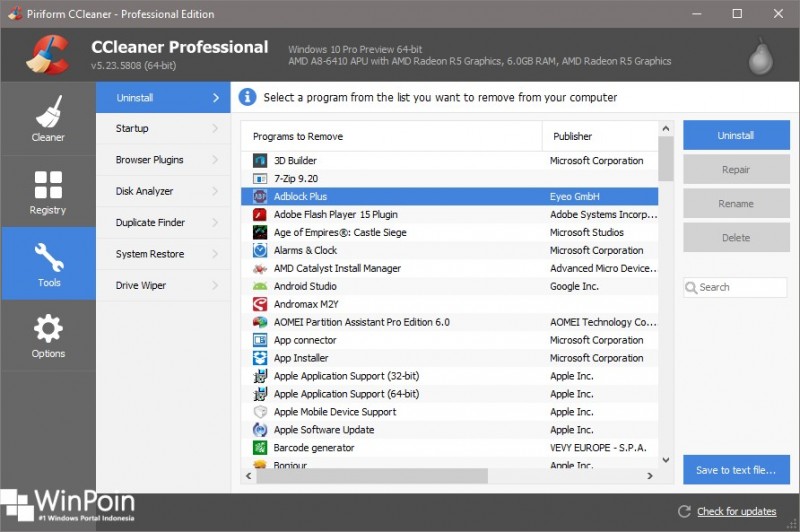This screenshot has height=532, width=800.
Task: Open the Registry section icon
Action: (x=48, y=184)
